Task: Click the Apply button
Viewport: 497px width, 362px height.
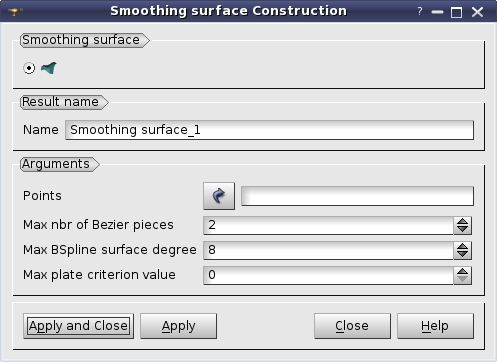Action: (178, 326)
